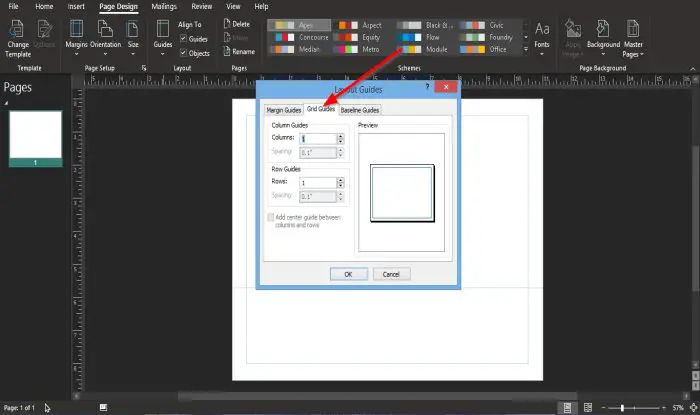Screen dimensions: 700x415
Task: Expand the Schemes gallery more arrow
Action: (526, 49)
